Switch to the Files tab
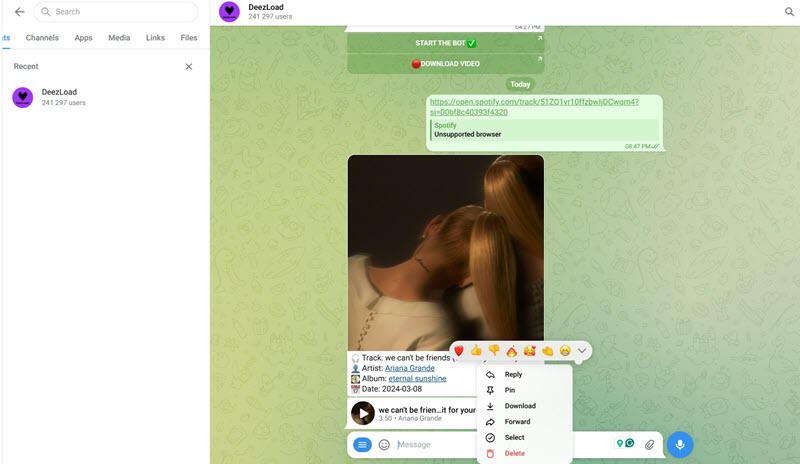The height and width of the screenshot is (464, 800). pyautogui.click(x=189, y=38)
